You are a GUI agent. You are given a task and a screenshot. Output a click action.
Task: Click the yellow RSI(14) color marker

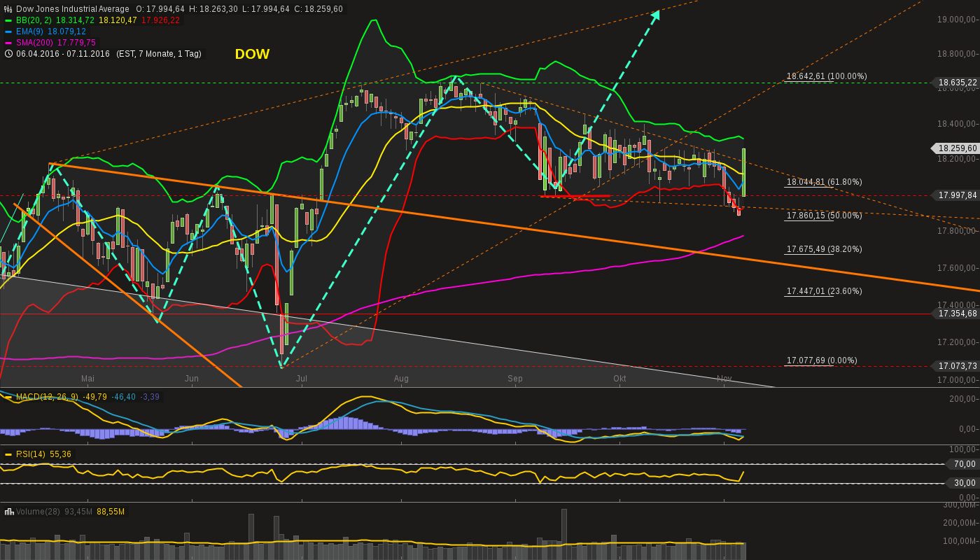(x=8, y=454)
